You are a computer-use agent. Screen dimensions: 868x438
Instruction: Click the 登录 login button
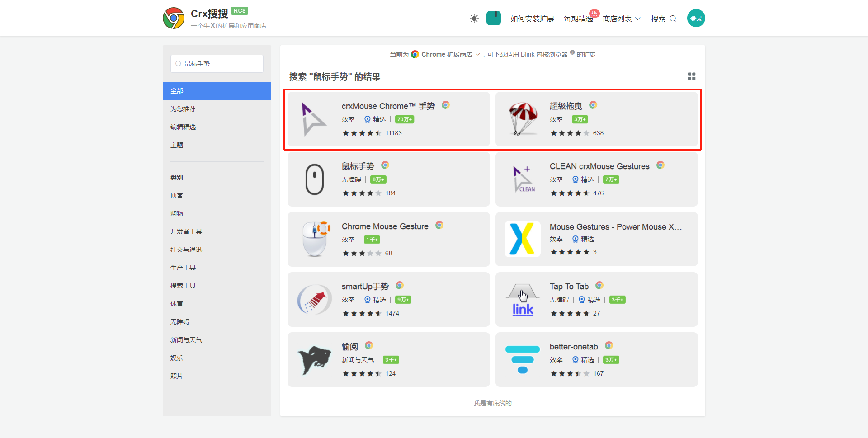click(x=696, y=18)
